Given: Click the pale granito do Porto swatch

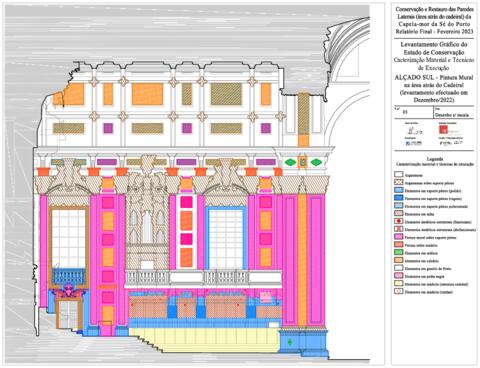Looking at the screenshot, I should (399, 268).
